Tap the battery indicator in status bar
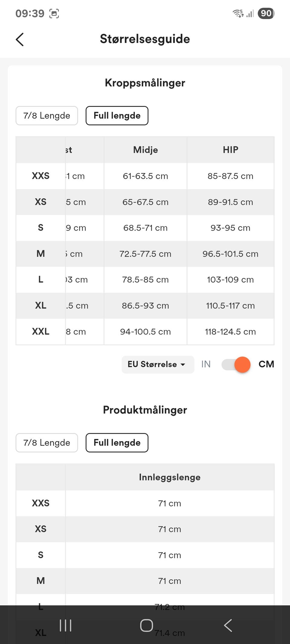 (266, 13)
